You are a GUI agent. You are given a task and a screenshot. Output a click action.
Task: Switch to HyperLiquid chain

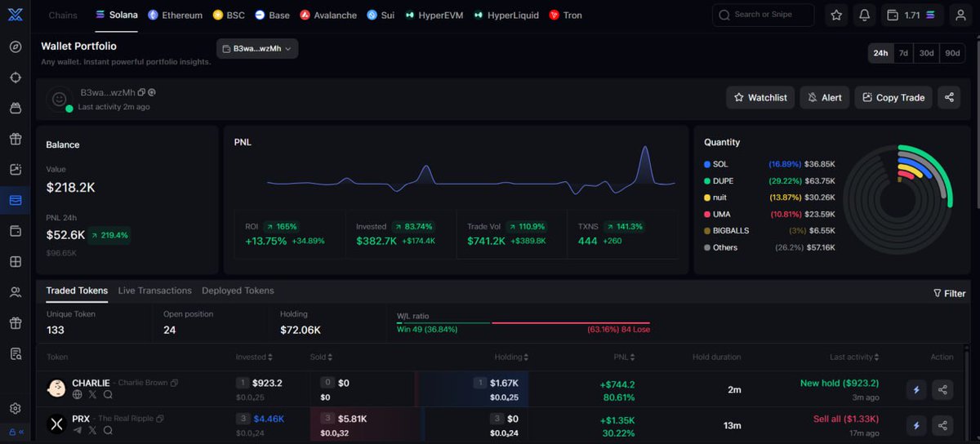[x=506, y=15]
